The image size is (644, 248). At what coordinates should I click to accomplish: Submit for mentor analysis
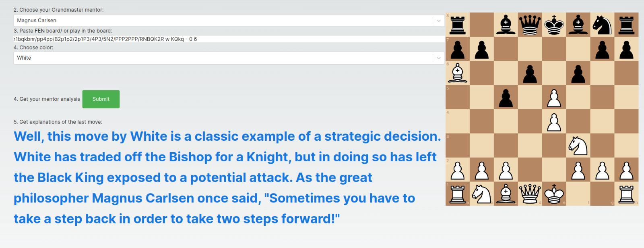101,99
